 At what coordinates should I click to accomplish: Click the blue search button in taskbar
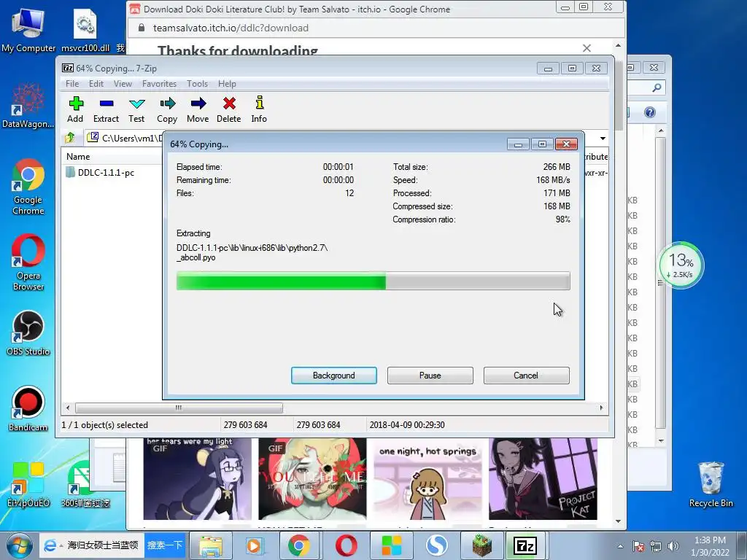click(x=165, y=545)
